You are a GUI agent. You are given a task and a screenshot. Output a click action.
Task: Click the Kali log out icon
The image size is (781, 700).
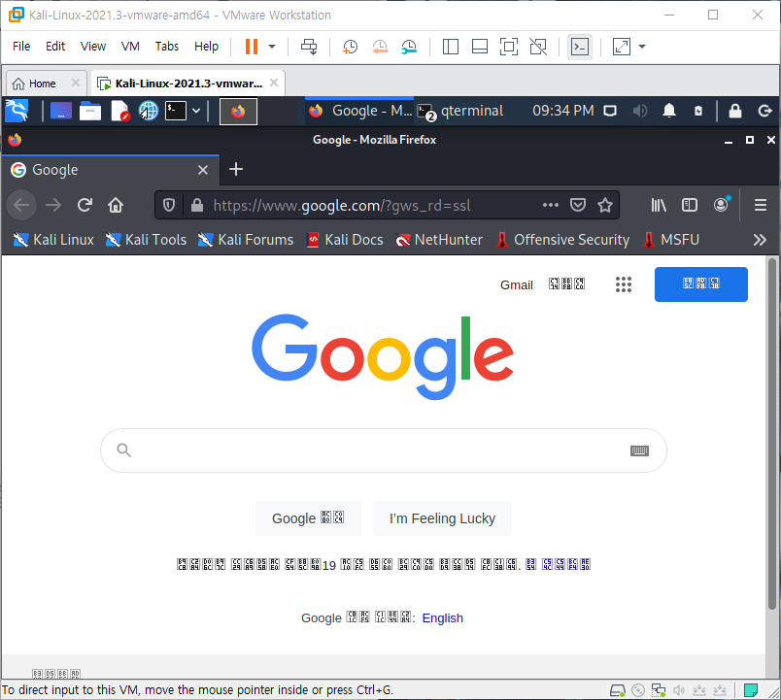[764, 111]
